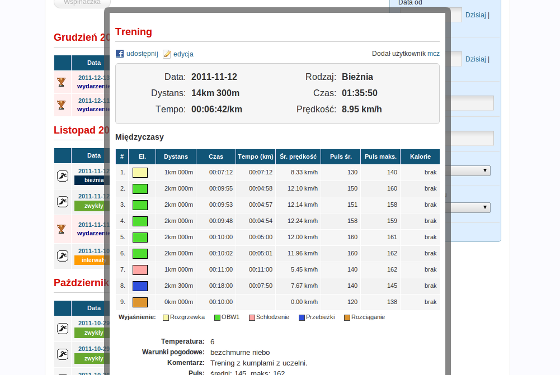Click the pink Schłodzenie swatch in row 7

(x=140, y=270)
